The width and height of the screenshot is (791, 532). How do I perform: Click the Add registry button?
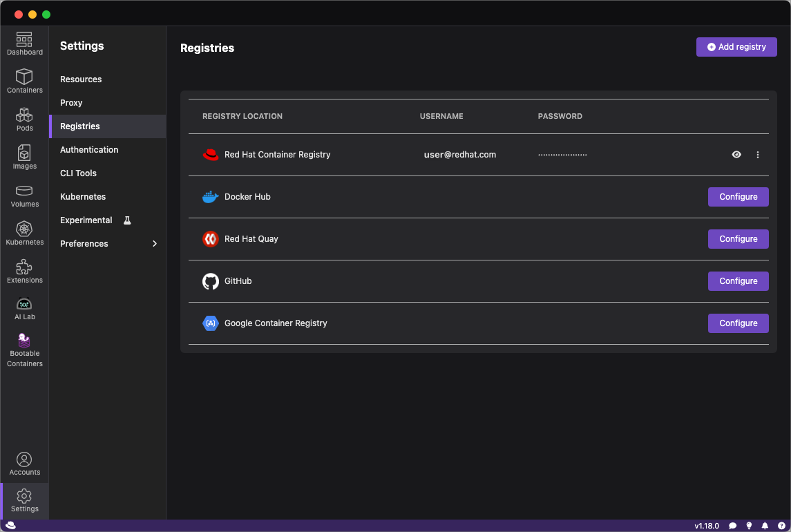736,47
